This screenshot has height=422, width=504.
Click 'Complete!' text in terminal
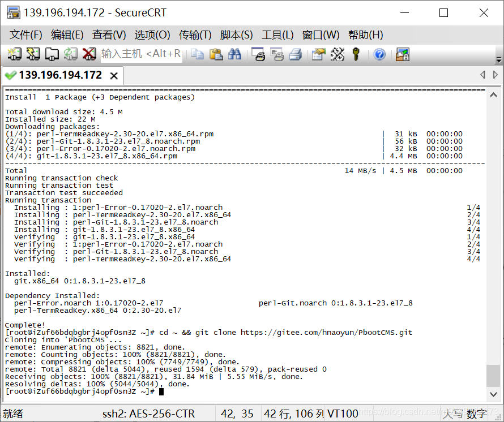tap(25, 325)
